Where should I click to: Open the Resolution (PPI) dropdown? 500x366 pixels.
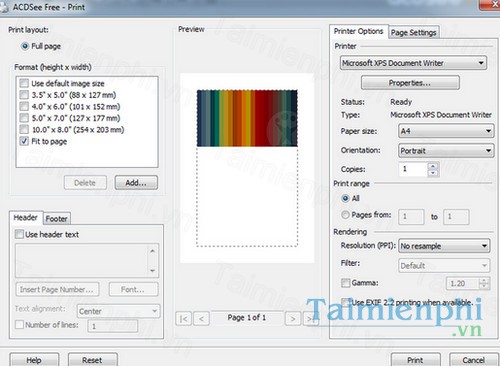pyautogui.click(x=444, y=246)
